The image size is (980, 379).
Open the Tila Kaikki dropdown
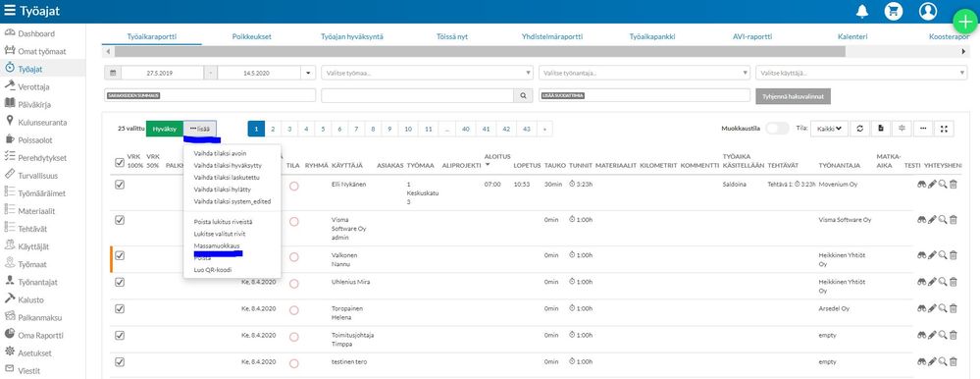pyautogui.click(x=829, y=129)
